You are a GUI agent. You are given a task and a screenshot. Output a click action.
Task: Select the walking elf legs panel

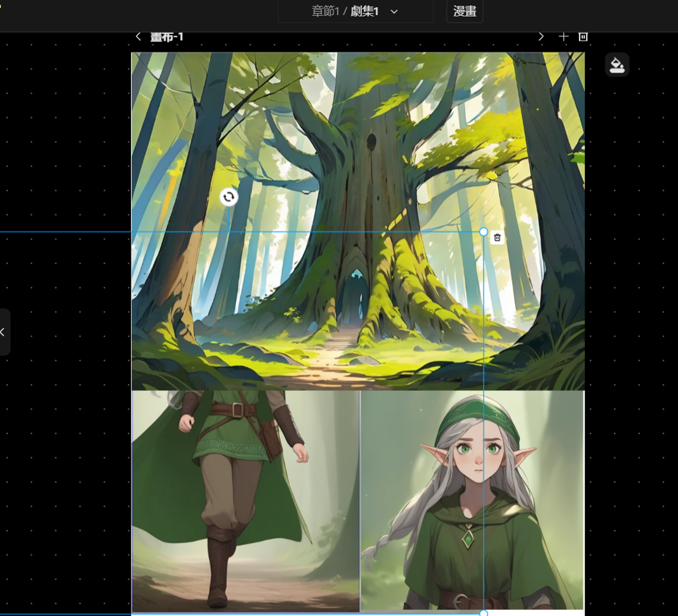pyautogui.click(x=245, y=501)
